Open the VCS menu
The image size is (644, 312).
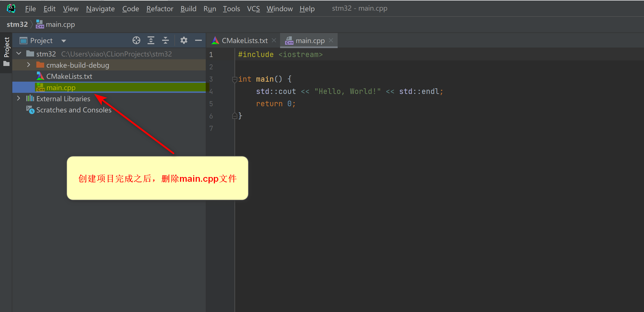click(254, 9)
